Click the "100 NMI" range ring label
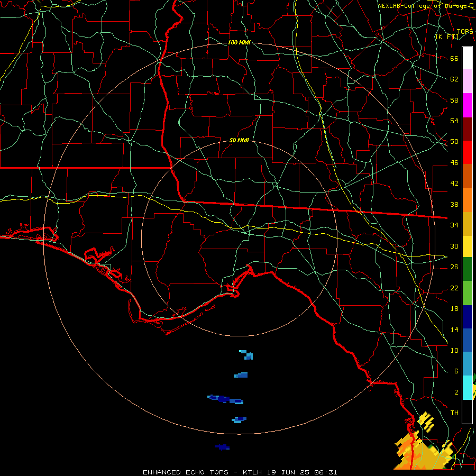 point(239,42)
